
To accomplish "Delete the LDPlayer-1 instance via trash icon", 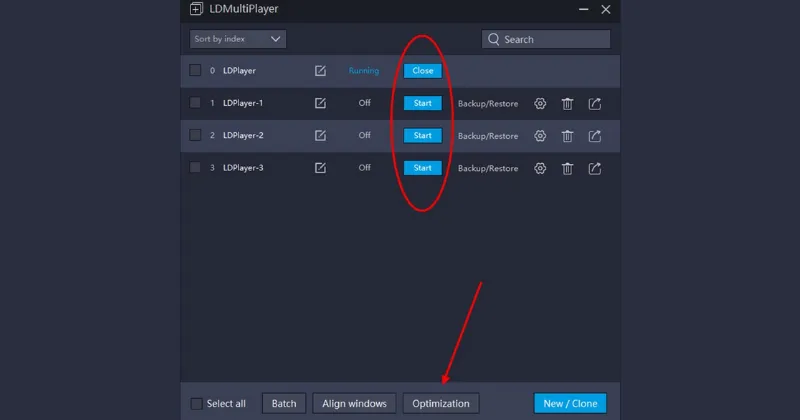I will pos(567,103).
